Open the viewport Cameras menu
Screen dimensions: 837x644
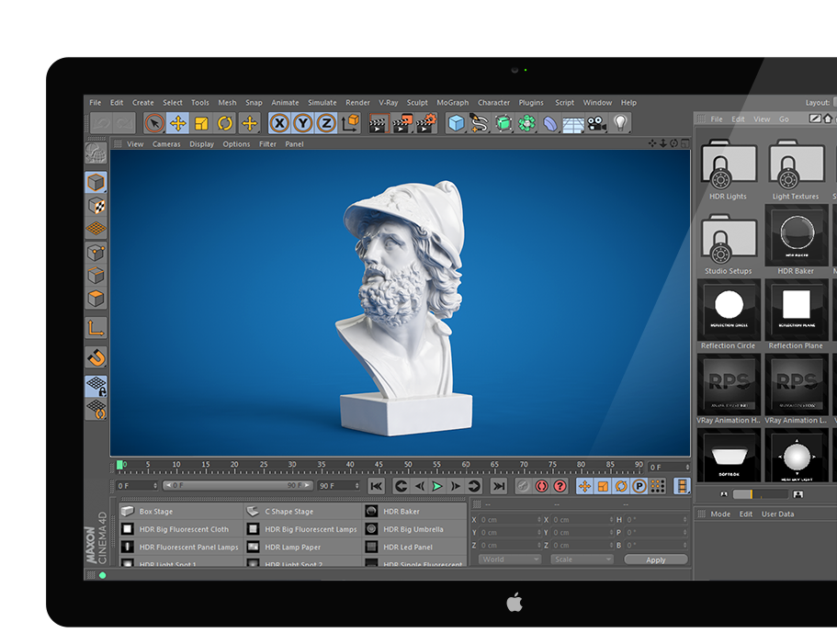pos(166,144)
